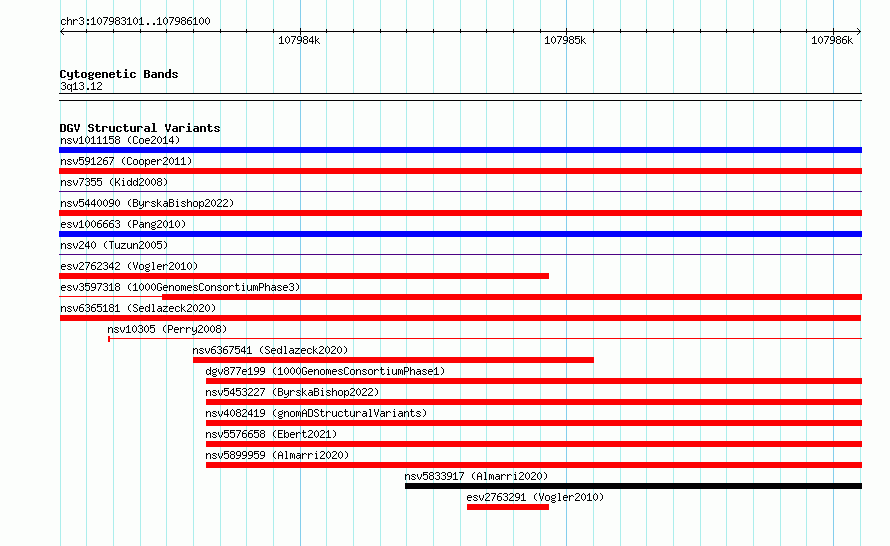
Task: Open nsv4082419 (gnomADStructuralVariants) label
Action: [316, 413]
